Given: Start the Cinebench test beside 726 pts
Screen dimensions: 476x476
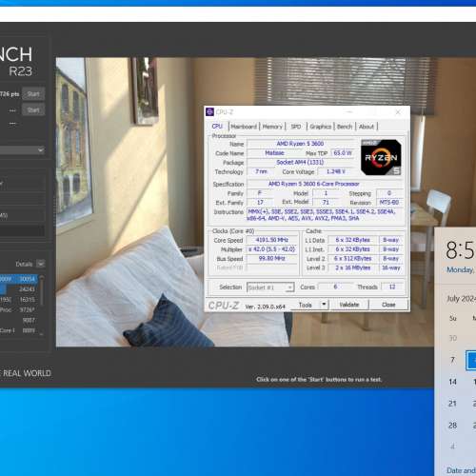Looking at the screenshot, I should (x=33, y=94).
